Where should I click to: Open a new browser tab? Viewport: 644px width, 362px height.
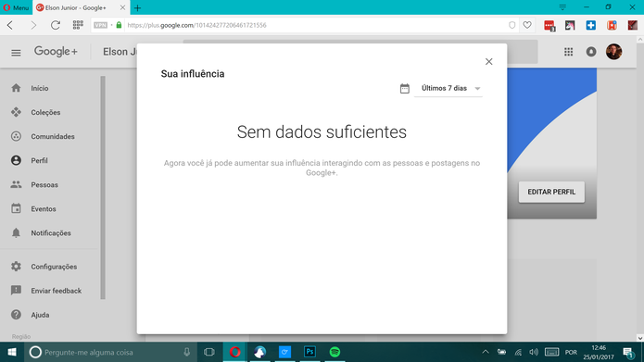click(x=137, y=7)
